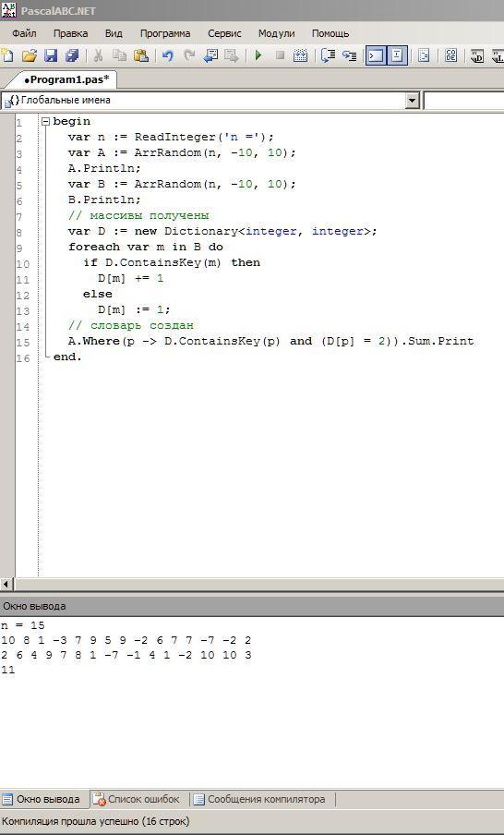This screenshot has width=504, height=835.
Task: Click the Step Over debug icon
Action: point(349,55)
